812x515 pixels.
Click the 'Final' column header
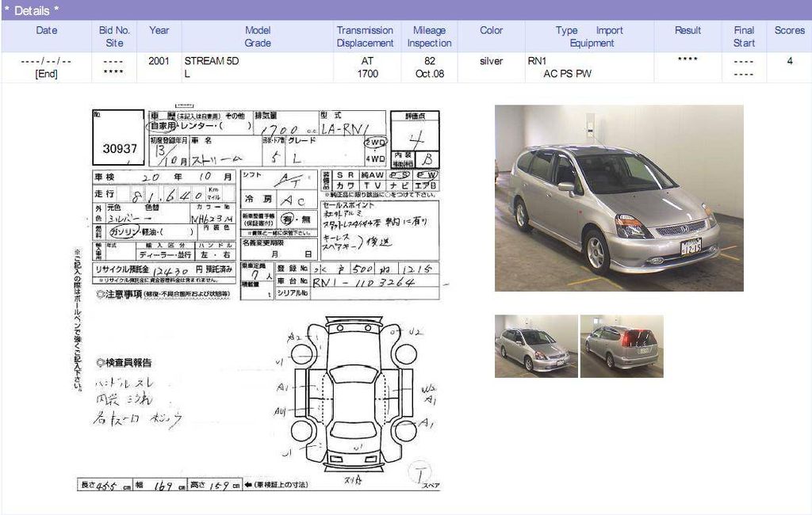tap(744, 31)
